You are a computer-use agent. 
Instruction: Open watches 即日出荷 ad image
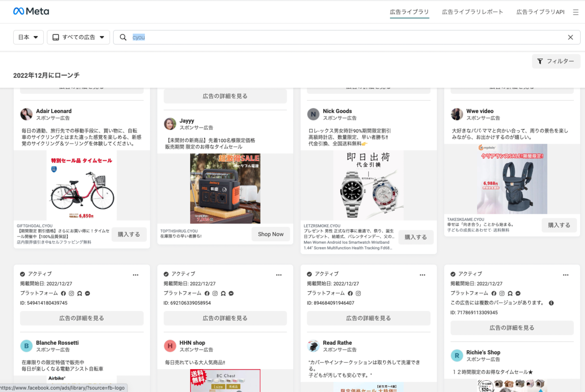[369, 186]
